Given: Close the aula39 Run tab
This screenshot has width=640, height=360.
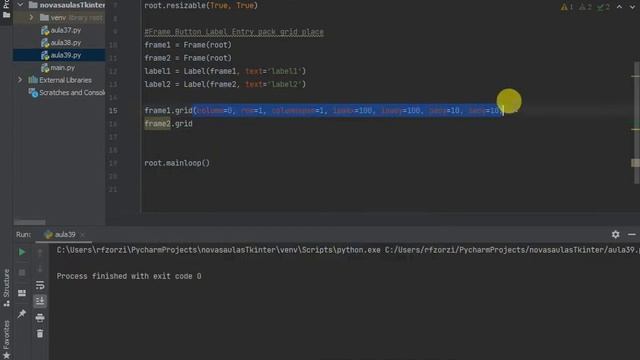Looking at the screenshot, I should click(82, 235).
